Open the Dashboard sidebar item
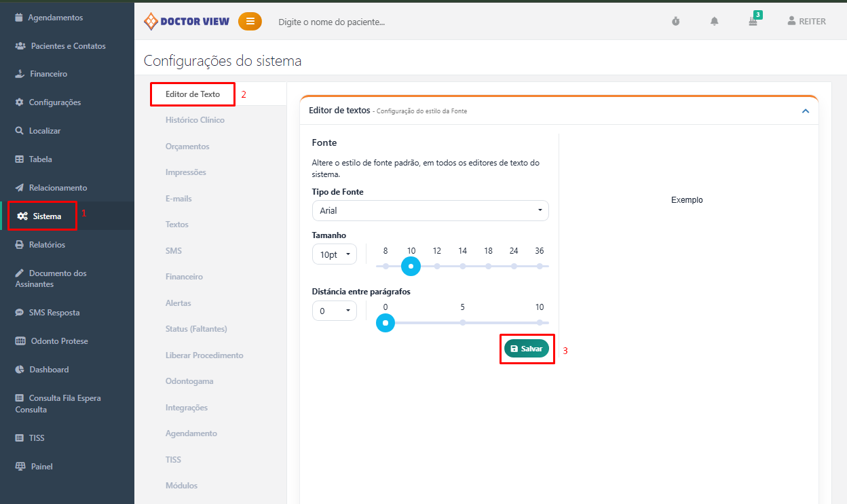 point(49,370)
